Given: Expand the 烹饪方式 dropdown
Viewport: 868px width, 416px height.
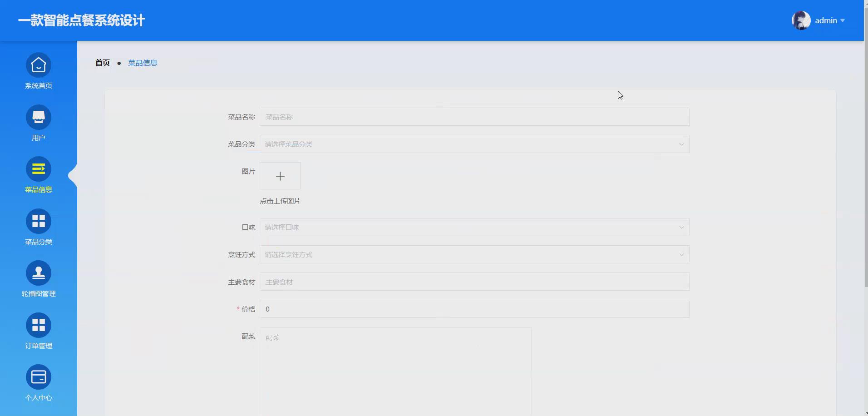Looking at the screenshot, I should 473,254.
